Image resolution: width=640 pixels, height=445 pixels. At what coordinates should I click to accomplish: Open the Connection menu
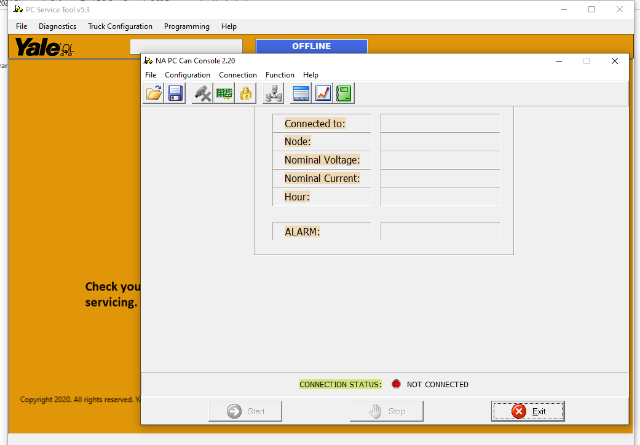coord(237,75)
